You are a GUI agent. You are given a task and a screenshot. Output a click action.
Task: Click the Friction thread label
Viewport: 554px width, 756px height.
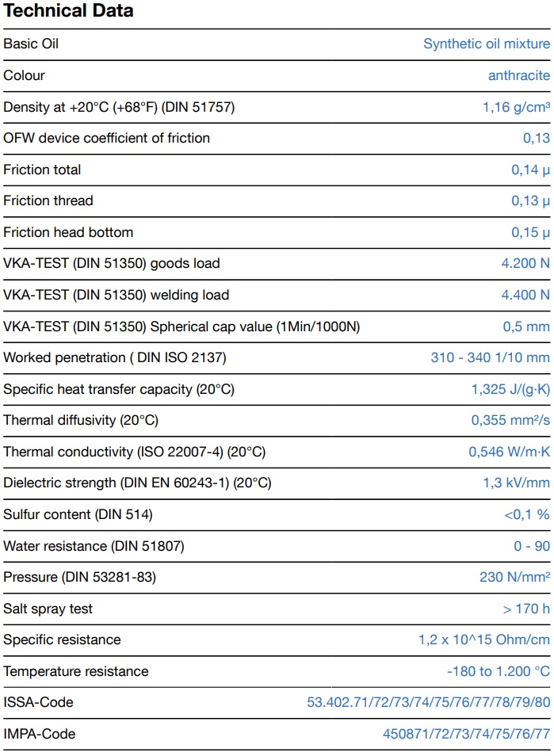pos(48,201)
